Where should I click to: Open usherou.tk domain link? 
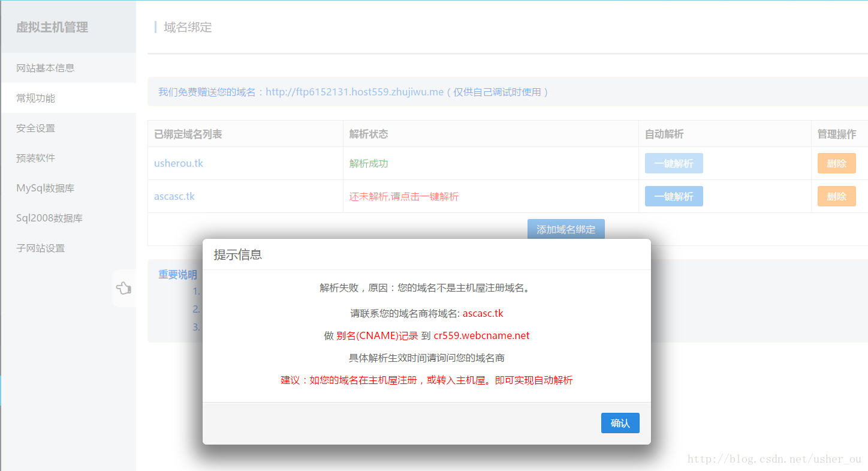[x=179, y=163]
